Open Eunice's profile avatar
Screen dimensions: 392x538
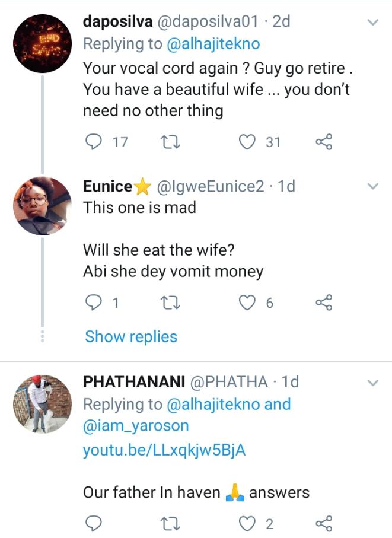43,206
